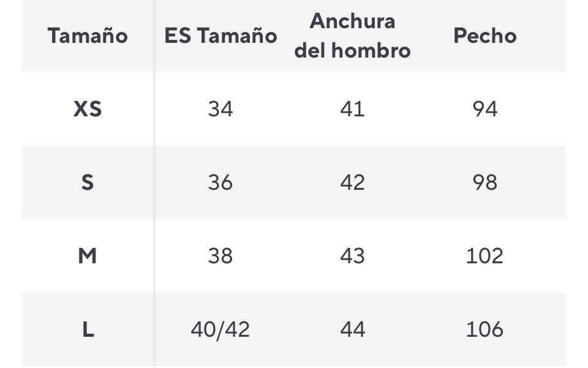Select the Anchura del hombro header
The width and height of the screenshot is (588, 368).
pyautogui.click(x=352, y=36)
